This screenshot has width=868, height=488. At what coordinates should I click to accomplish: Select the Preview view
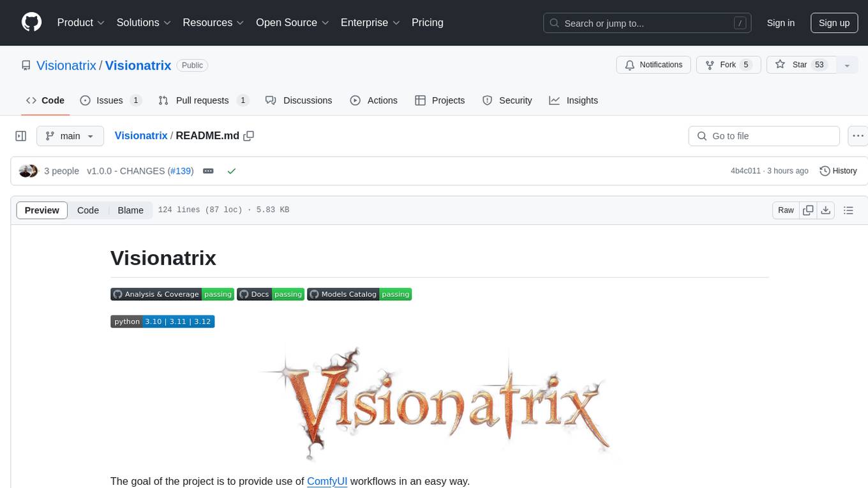pyautogui.click(x=42, y=210)
